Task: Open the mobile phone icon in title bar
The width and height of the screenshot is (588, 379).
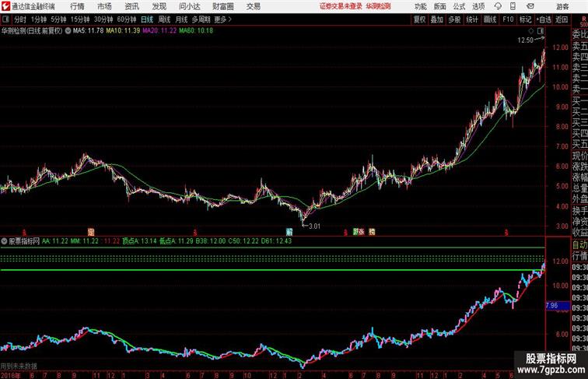Action: click(x=513, y=6)
